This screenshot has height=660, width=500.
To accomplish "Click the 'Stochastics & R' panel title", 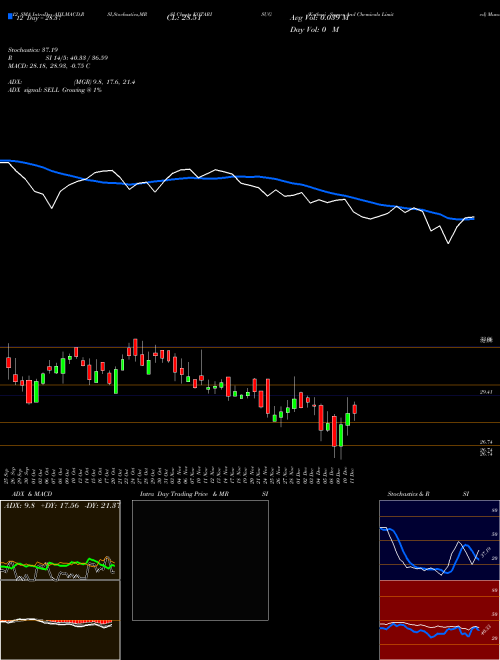I will coord(408,494).
